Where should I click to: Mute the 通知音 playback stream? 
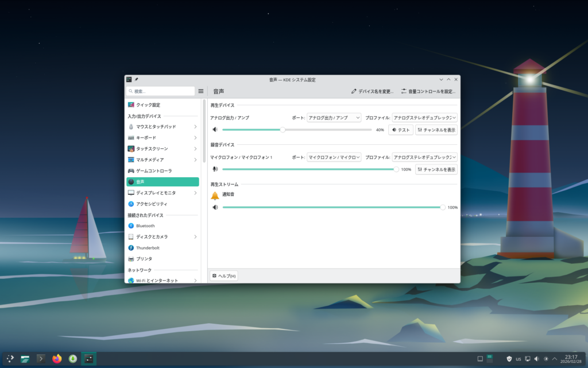coord(215,207)
